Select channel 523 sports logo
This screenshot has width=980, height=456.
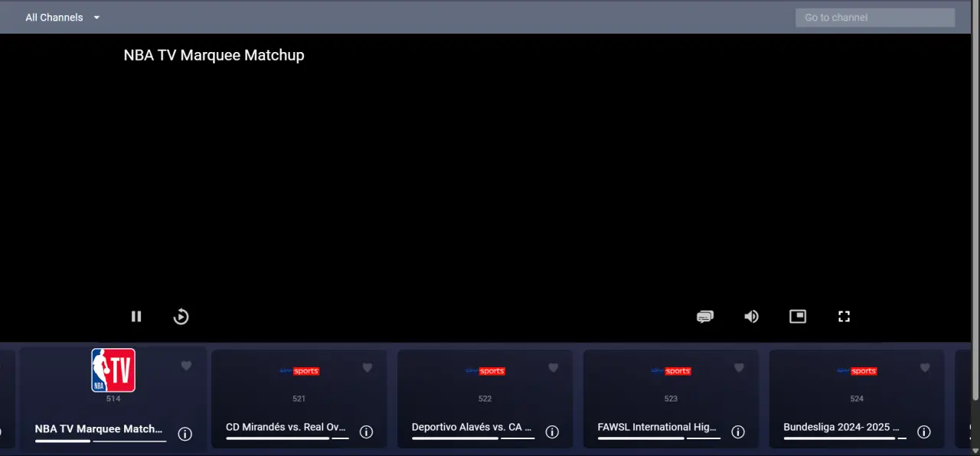click(x=671, y=371)
